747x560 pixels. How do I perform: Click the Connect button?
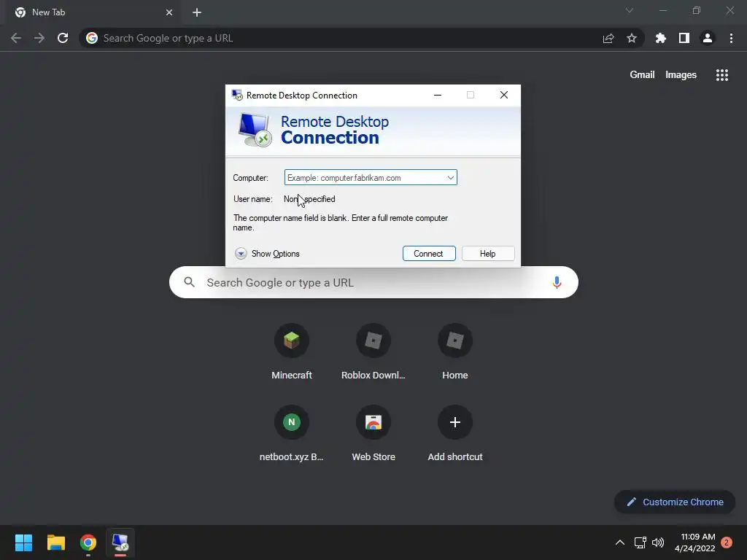click(429, 253)
